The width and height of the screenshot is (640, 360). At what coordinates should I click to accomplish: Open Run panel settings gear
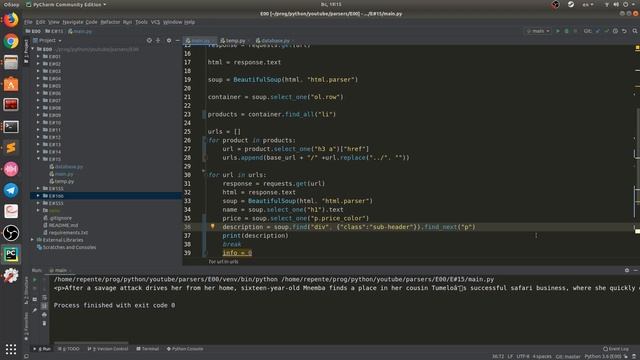point(627,270)
